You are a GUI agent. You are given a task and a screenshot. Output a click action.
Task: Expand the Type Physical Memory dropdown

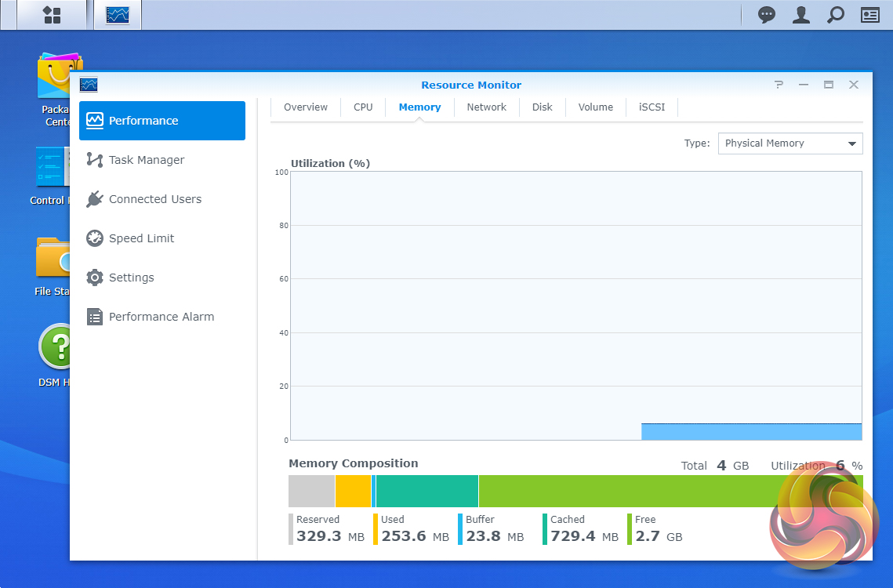[790, 143]
